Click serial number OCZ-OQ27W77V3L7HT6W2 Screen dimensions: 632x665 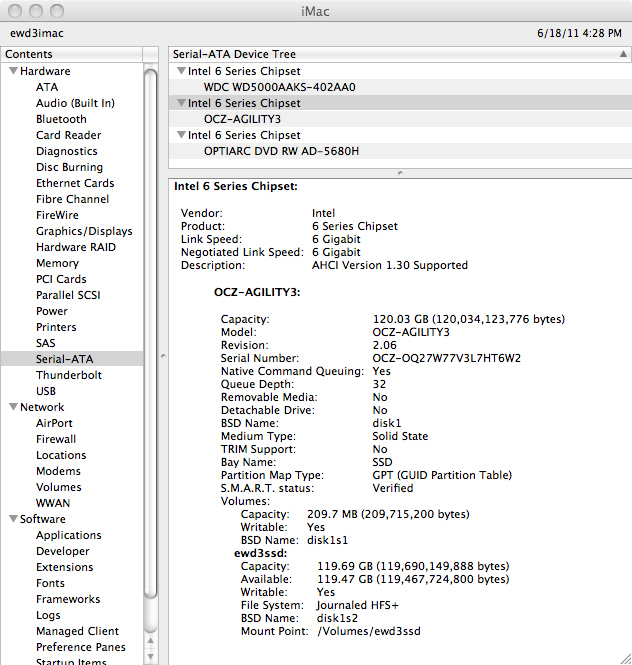pos(447,358)
